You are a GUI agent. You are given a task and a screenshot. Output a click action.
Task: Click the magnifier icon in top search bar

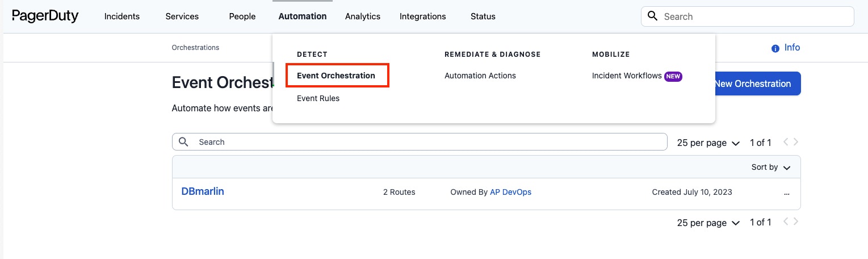tap(653, 16)
